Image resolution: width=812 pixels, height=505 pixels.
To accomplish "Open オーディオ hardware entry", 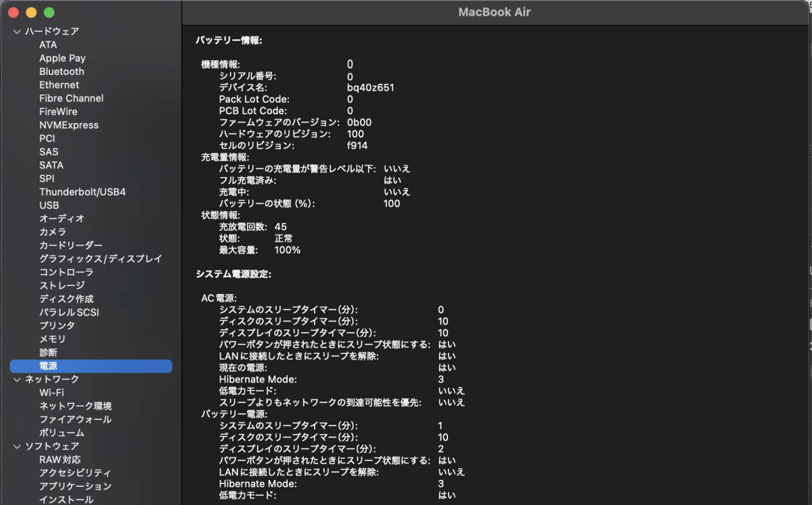I will (62, 218).
